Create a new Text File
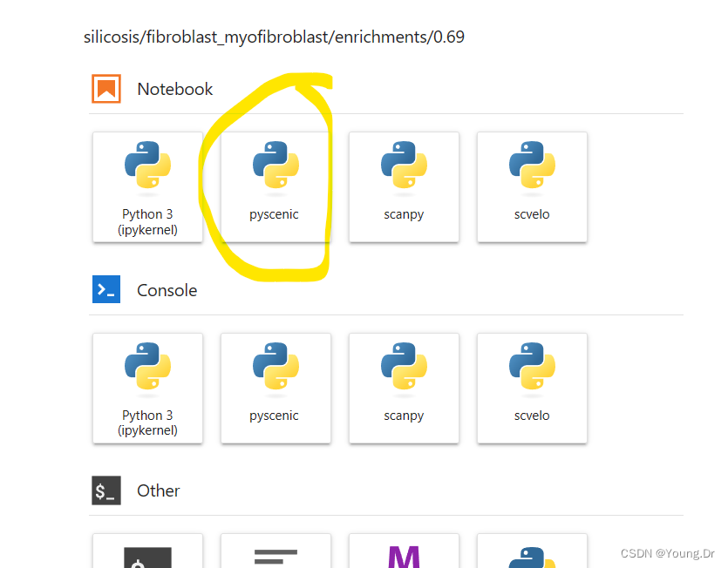Viewport: 728px width, 568px height. [276, 551]
